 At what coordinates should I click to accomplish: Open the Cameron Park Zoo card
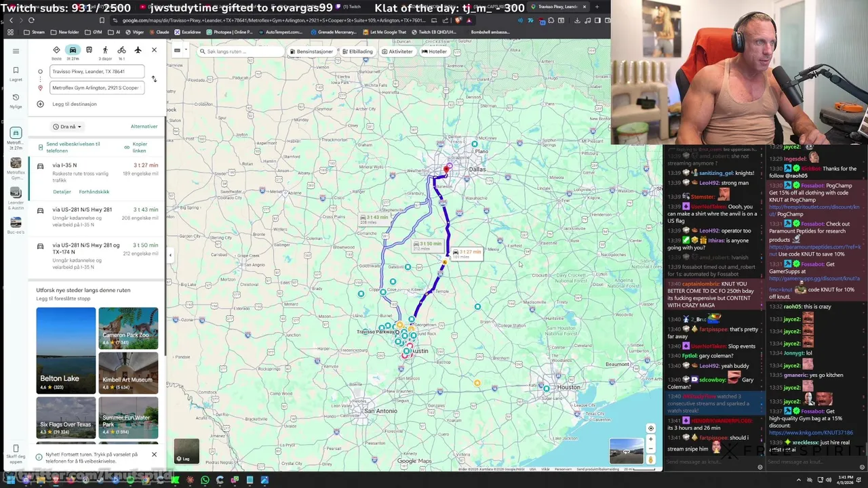128,328
